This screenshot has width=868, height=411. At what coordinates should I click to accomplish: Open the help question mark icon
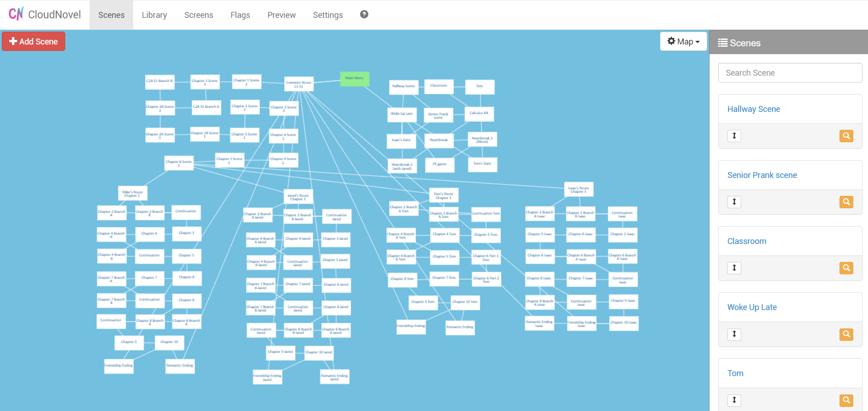pos(364,14)
